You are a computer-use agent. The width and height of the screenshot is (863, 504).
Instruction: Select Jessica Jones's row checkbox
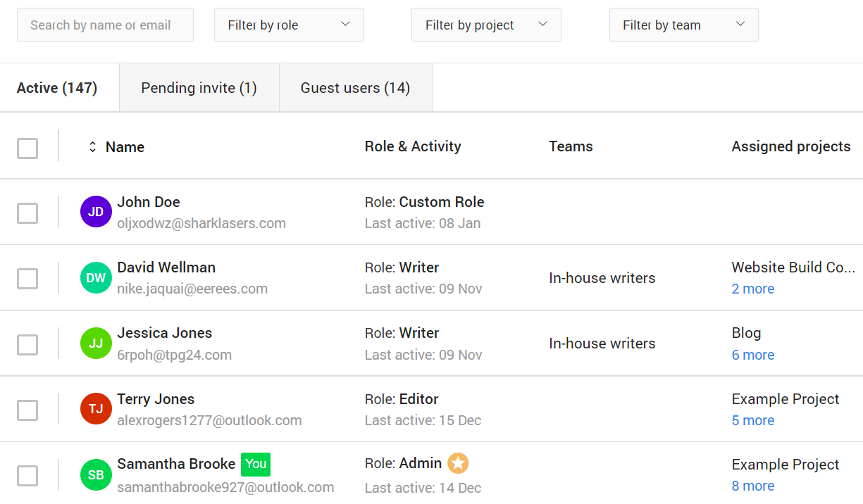pos(27,344)
